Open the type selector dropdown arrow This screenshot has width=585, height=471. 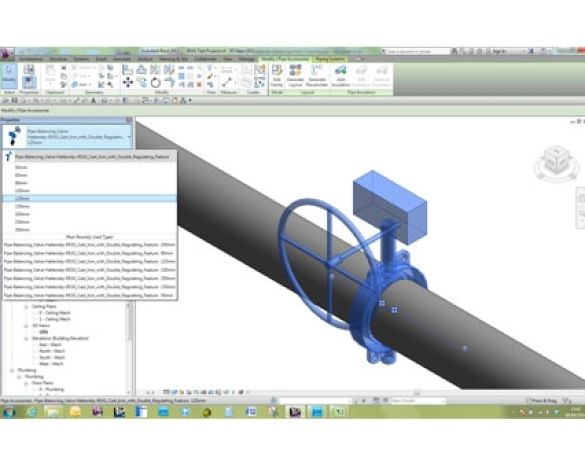click(x=129, y=137)
